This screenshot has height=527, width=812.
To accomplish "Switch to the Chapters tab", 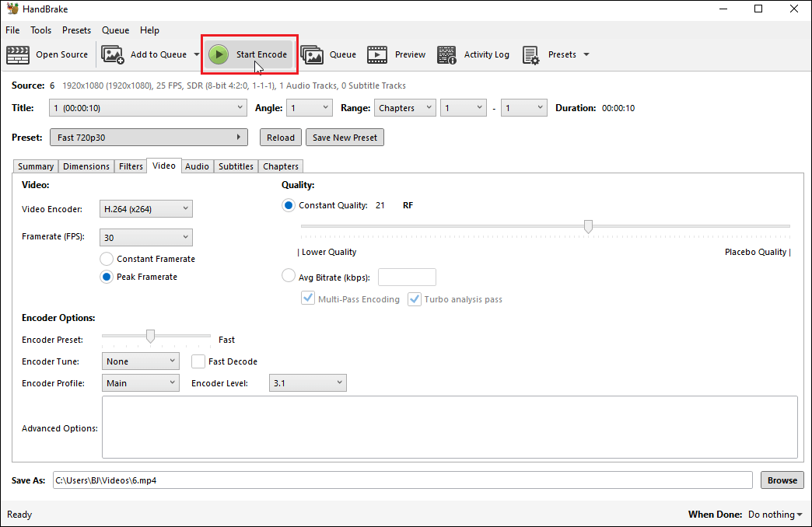I will click(x=281, y=166).
